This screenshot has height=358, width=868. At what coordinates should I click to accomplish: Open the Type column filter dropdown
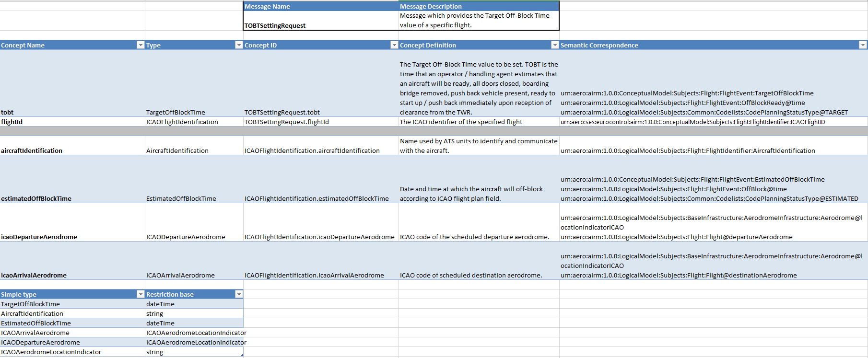coord(239,45)
